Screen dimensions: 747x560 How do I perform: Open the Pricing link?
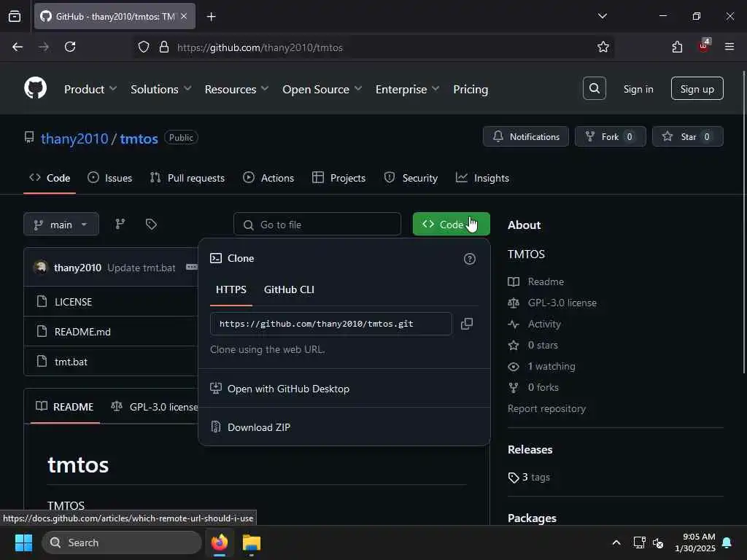471,89
